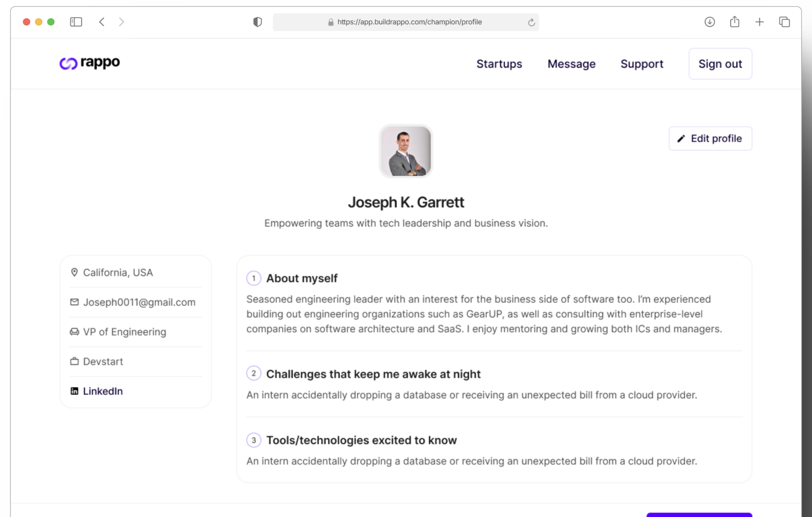Screen dimensions: 812x517
Task: Click the LinkedIn logo icon
Action: [74, 391]
